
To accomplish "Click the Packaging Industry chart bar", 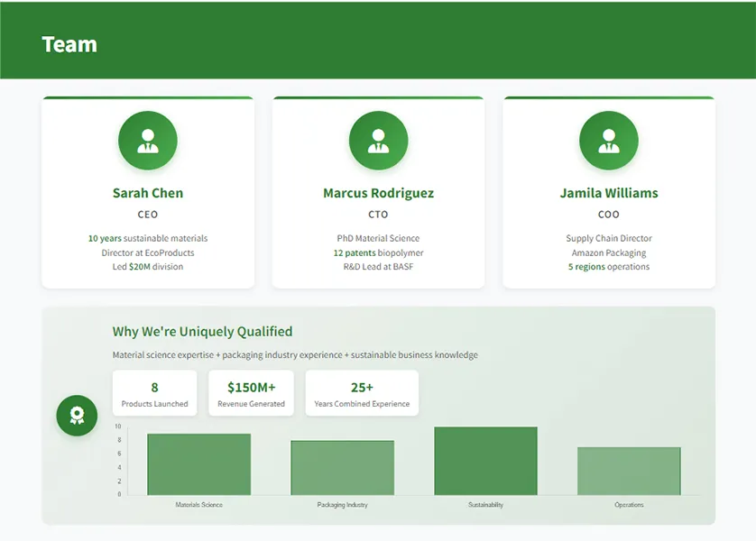I will [342, 467].
